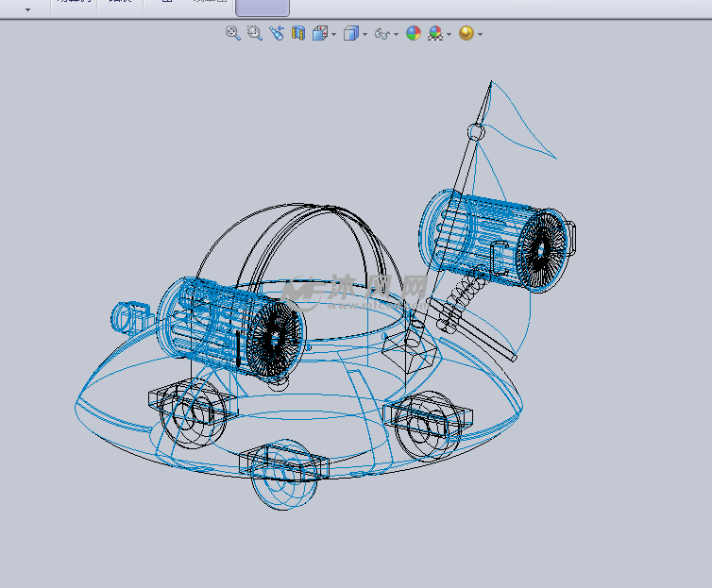Open the Hide/Show Items dropdown arrow

click(396, 34)
